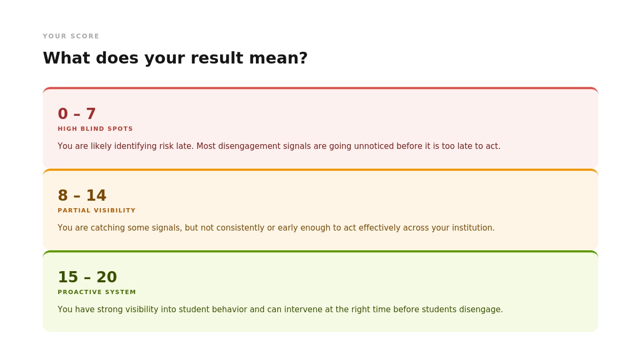Click the text about catching some signals

tap(276, 228)
